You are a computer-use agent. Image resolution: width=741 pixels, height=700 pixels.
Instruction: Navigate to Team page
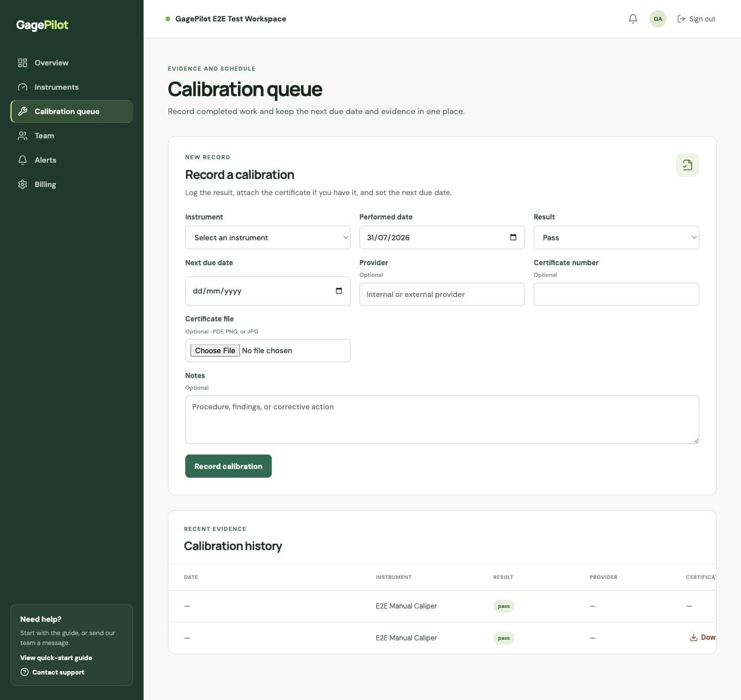point(72,135)
